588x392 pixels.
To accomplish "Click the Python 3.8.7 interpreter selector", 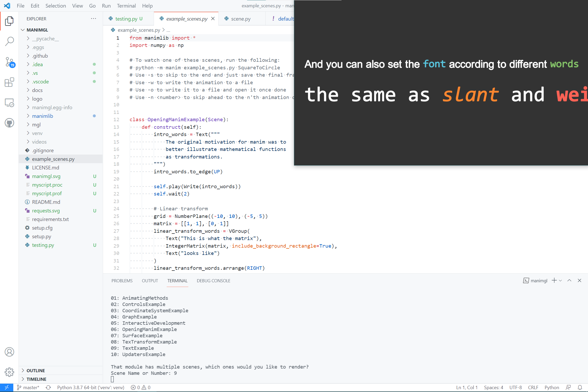I will [91, 388].
